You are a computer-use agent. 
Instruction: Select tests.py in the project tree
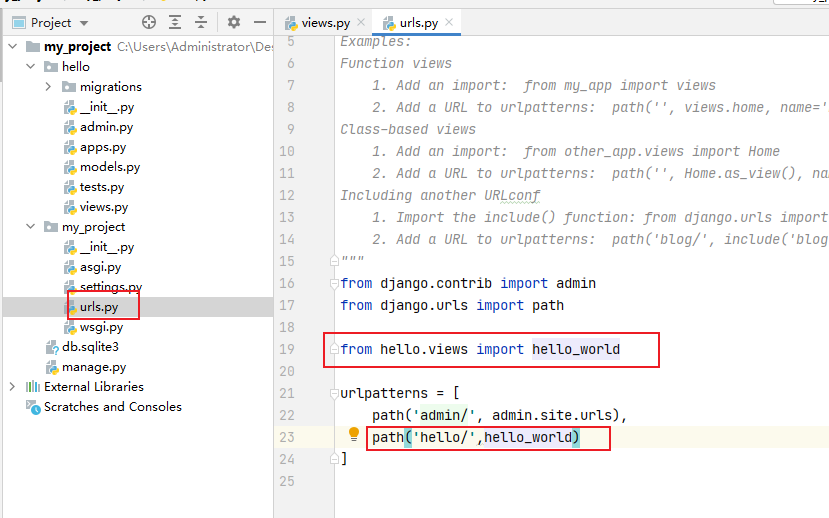(94, 187)
